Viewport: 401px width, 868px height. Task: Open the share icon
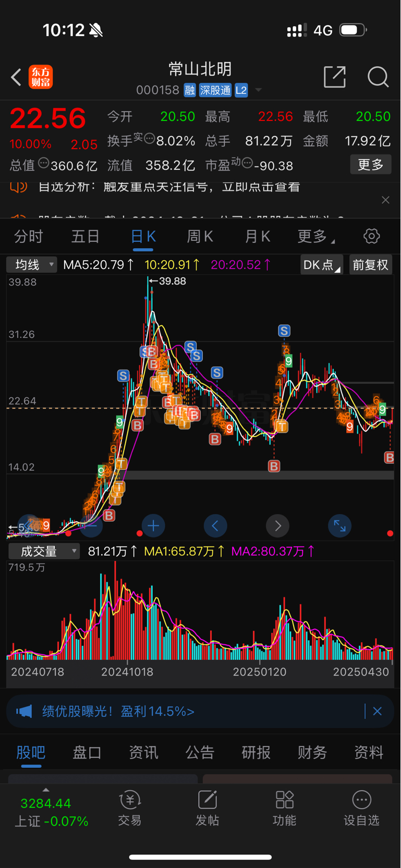(335, 77)
